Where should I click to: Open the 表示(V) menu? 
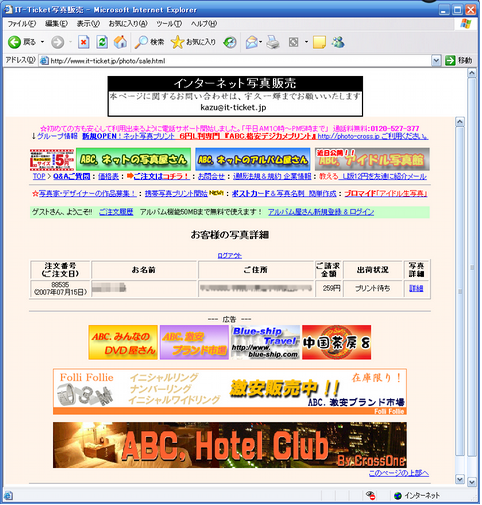88,24
